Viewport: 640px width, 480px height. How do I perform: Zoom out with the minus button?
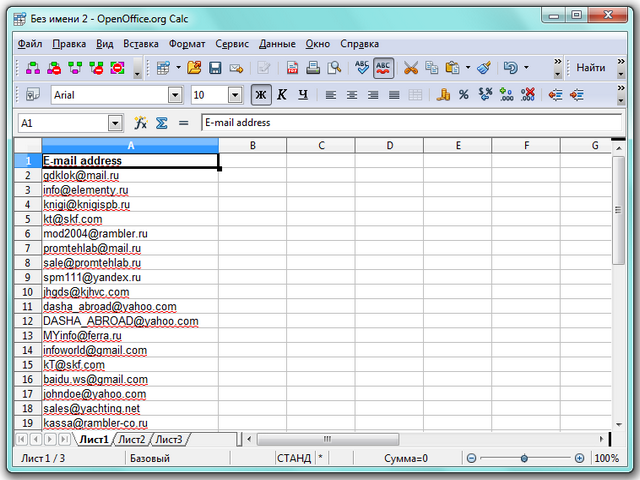tap(471, 458)
